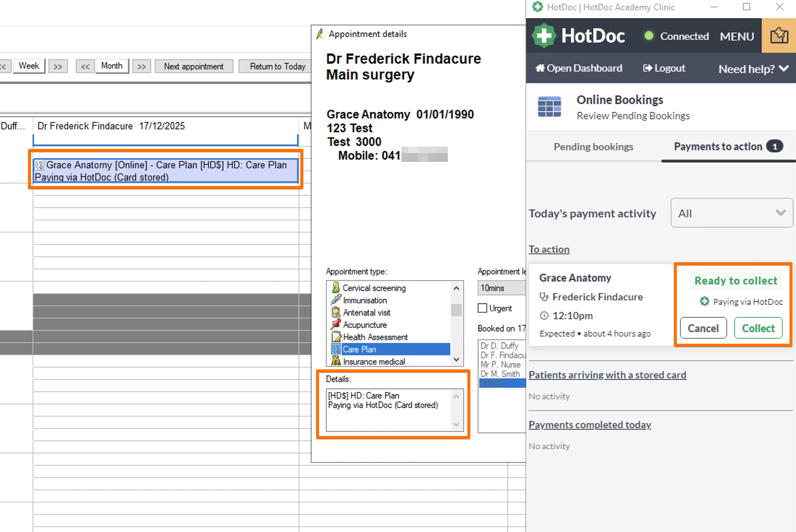796x532 pixels.
Task: Select Week view in the appointment book
Action: 29,66
